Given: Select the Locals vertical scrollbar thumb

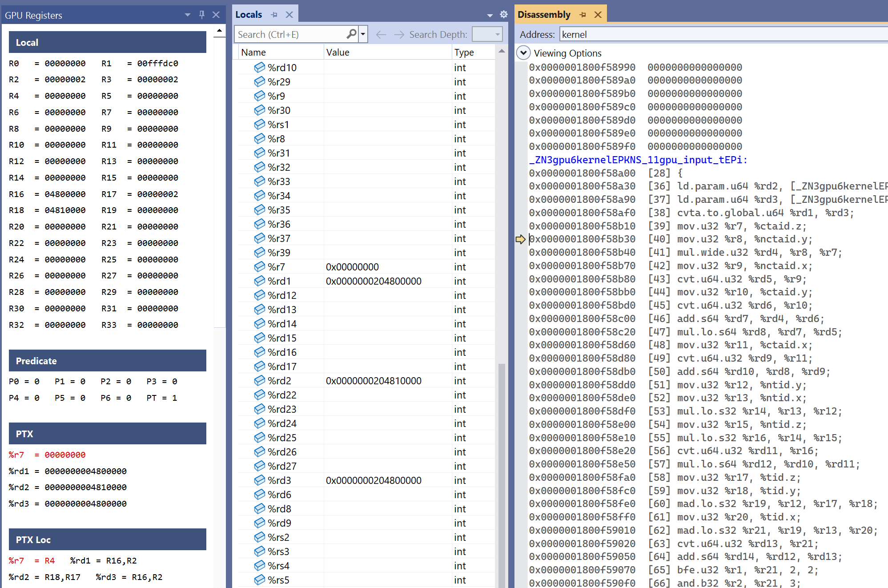Looking at the screenshot, I should point(502,475).
